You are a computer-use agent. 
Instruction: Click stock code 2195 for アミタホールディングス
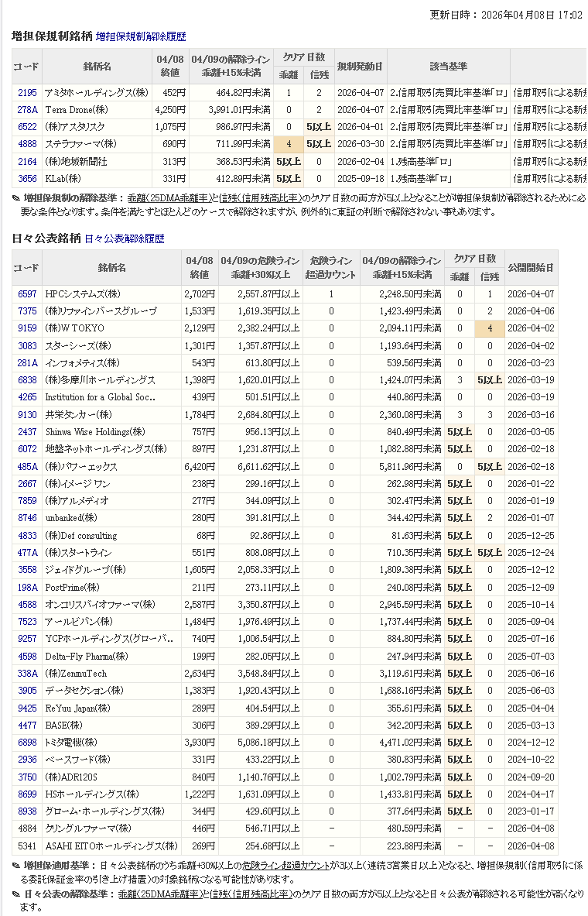tap(27, 93)
